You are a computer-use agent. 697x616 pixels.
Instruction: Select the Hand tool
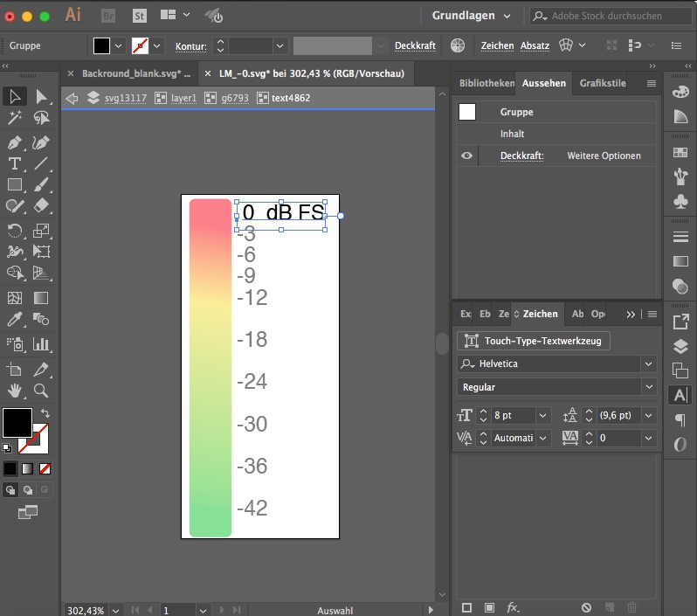click(14, 391)
